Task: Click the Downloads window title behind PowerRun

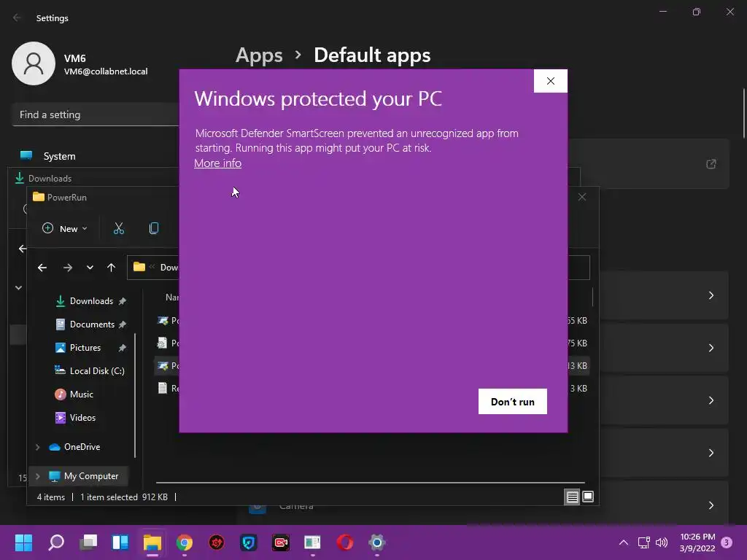Action: click(x=50, y=179)
